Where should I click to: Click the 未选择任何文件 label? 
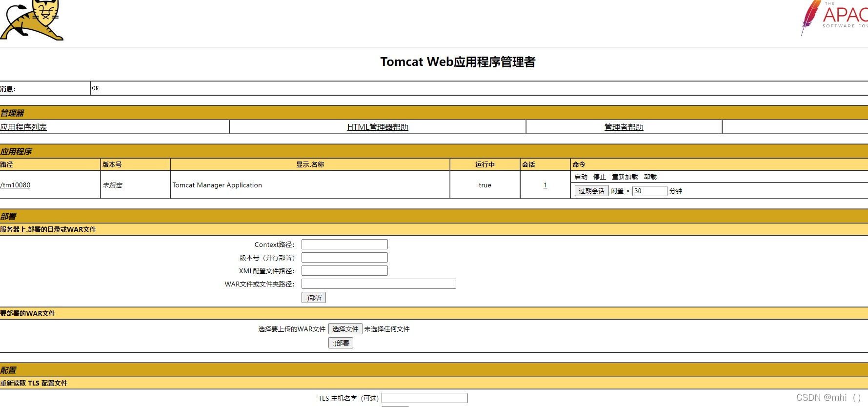(387, 329)
